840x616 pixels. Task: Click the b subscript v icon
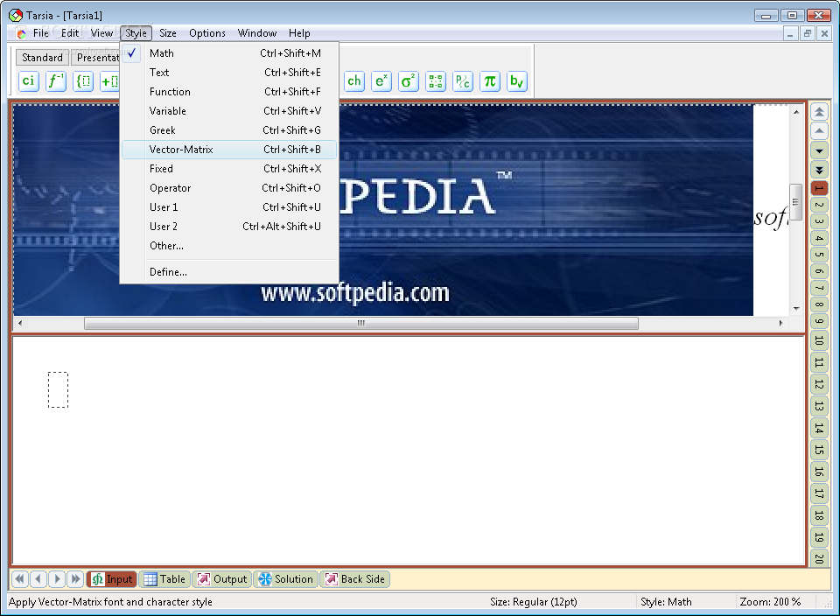517,81
